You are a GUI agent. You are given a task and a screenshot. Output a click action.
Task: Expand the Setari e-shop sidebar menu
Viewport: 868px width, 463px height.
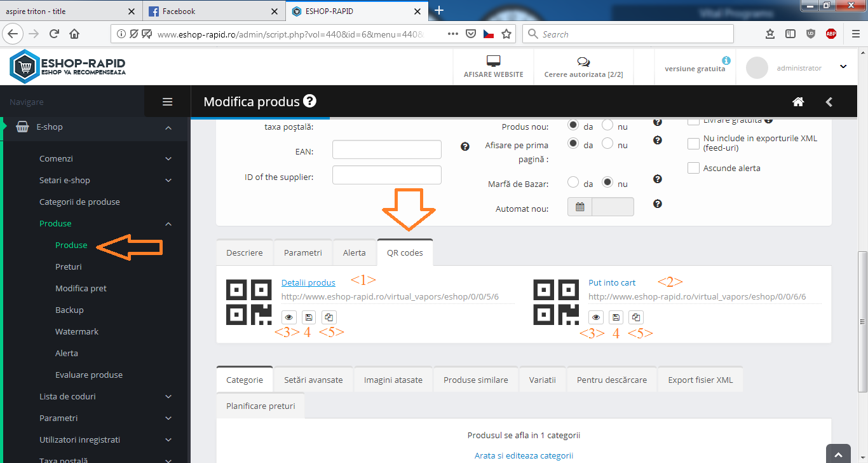[x=168, y=180]
